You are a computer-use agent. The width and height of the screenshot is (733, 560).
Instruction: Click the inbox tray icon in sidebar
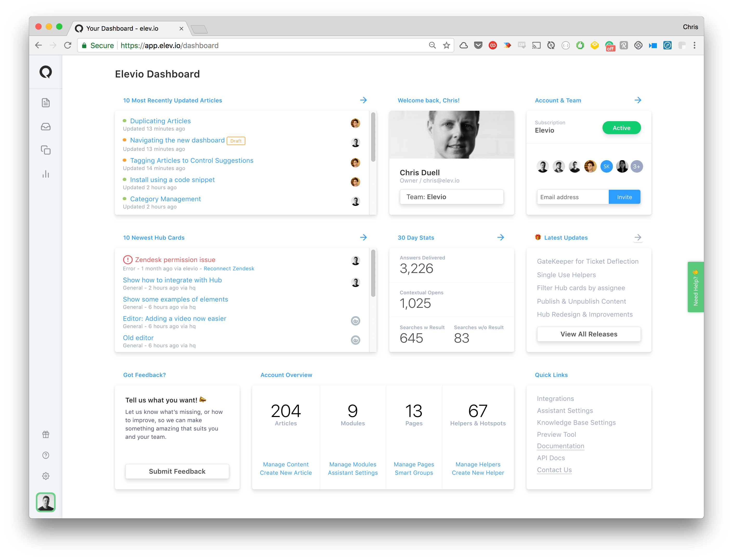pos(46,127)
